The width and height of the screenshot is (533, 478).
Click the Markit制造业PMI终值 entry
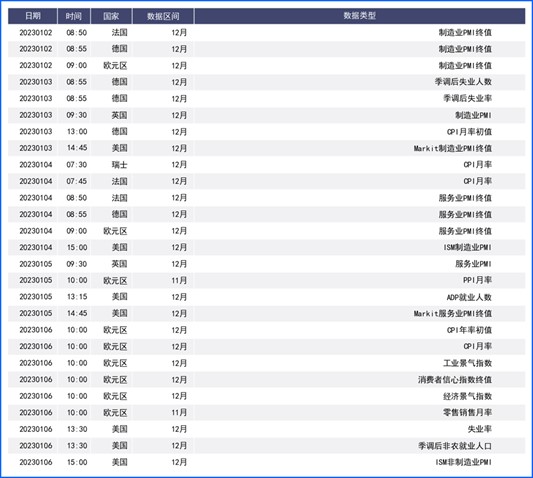(x=452, y=148)
